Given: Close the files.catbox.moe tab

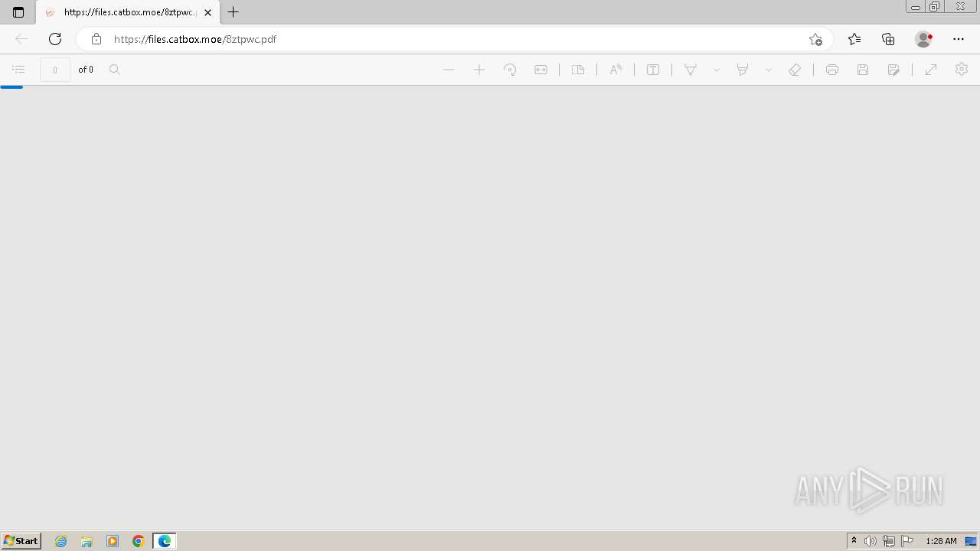Looking at the screenshot, I should click(207, 12).
